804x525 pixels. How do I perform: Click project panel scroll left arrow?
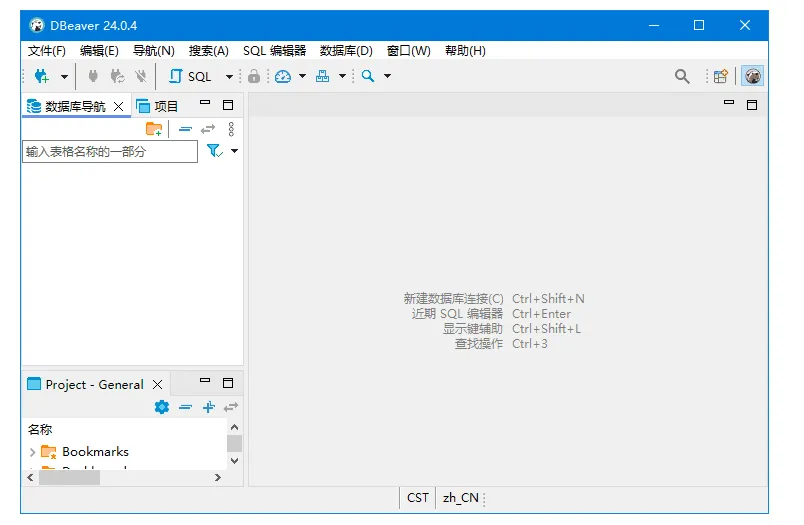[x=30, y=477]
